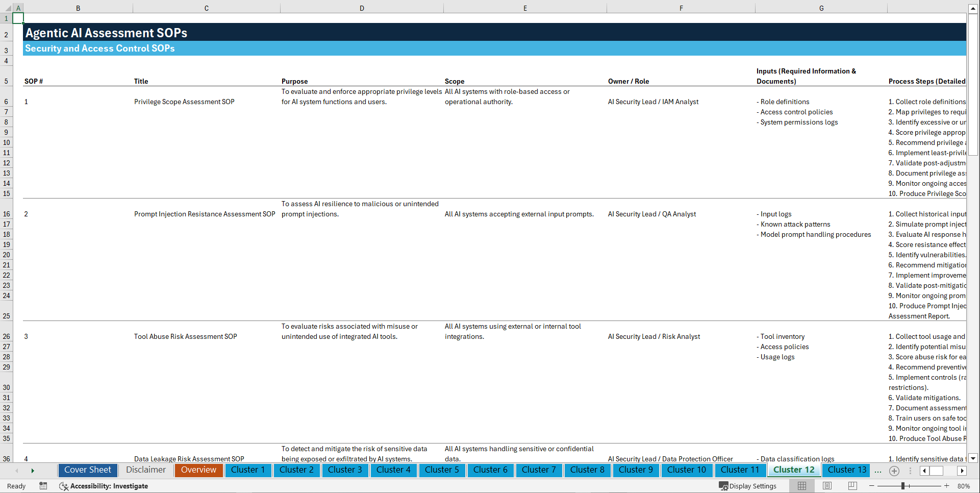The width and height of the screenshot is (980, 493).
Task: Open Page Break Preview icon
Action: (x=852, y=486)
